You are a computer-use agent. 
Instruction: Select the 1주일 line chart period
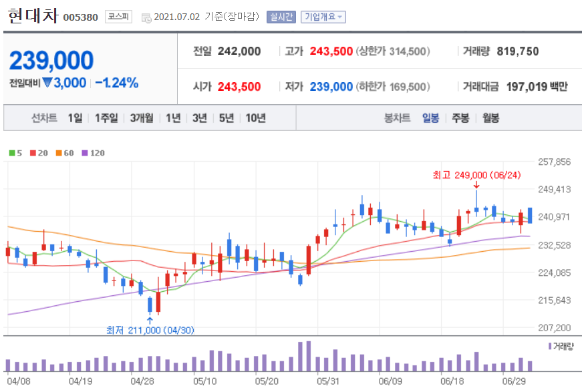click(106, 118)
